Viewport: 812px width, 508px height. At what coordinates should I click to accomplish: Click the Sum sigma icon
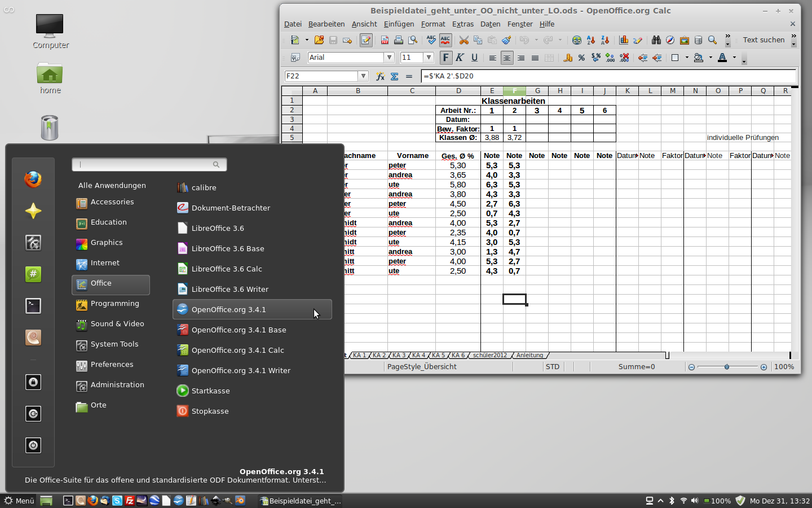394,76
